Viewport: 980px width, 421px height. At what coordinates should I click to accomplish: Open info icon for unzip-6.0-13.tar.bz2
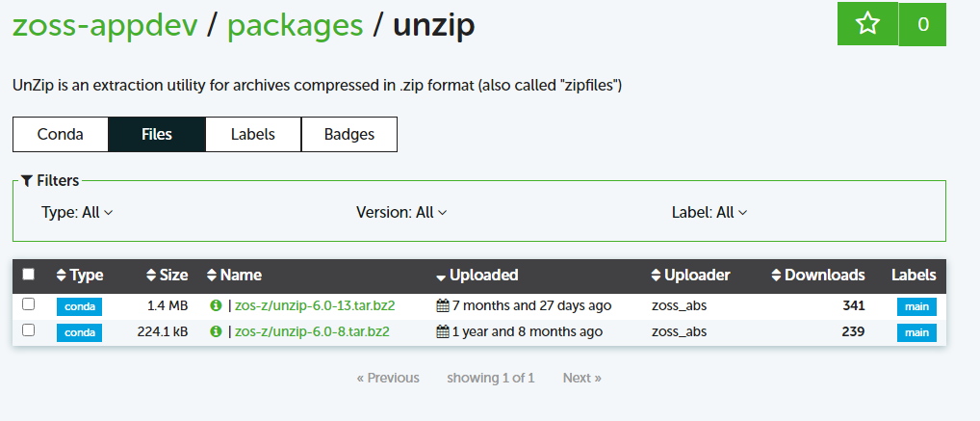217,306
